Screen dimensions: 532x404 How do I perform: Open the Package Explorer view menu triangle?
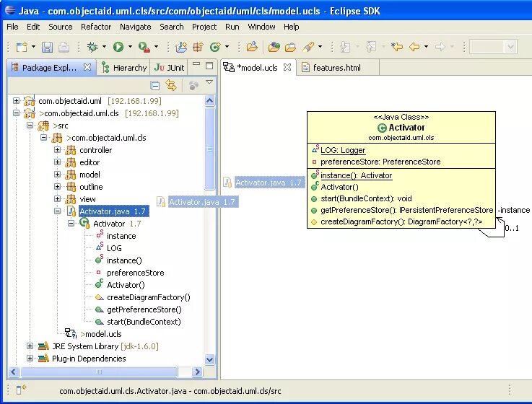coord(209,82)
